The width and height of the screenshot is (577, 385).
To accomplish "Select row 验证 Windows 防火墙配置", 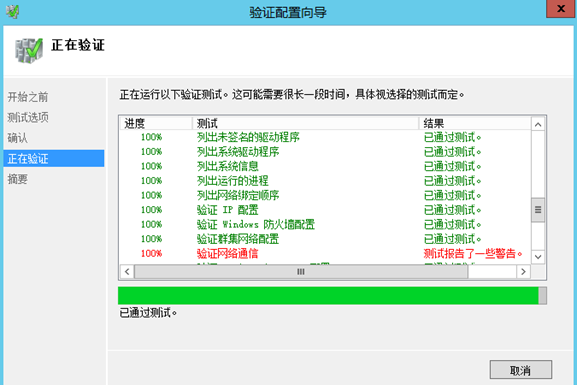I will (x=325, y=225).
